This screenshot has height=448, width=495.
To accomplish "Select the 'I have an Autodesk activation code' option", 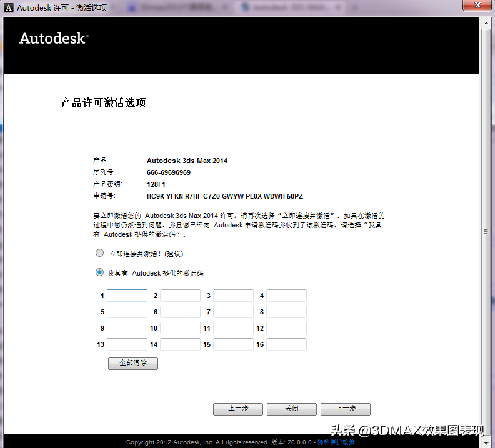I will 99,272.
